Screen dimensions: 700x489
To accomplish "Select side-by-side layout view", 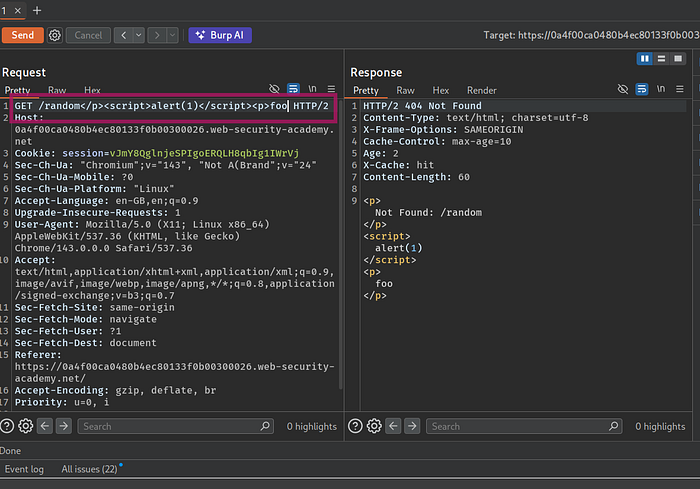I will (x=645, y=59).
